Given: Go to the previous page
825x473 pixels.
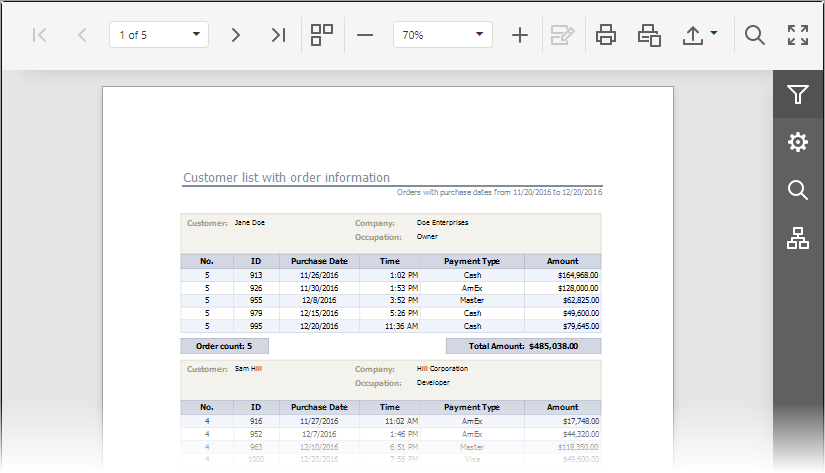Looking at the screenshot, I should (x=82, y=35).
